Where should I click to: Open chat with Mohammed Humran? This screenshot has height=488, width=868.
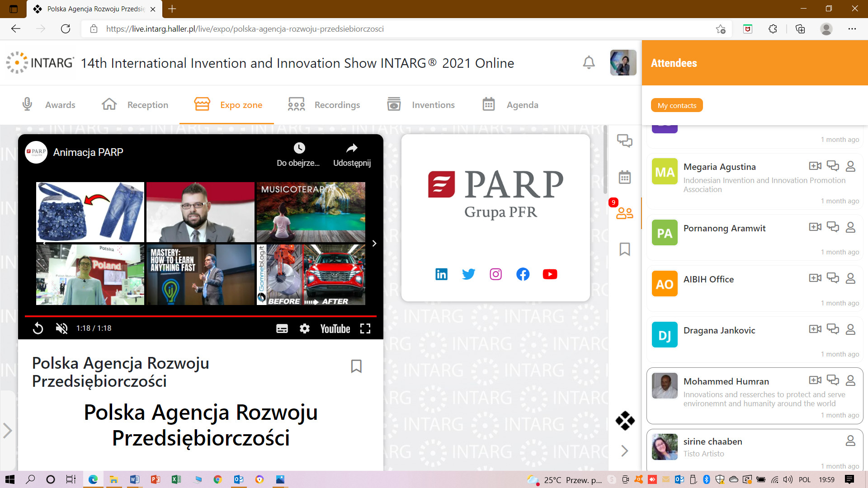coord(833,380)
